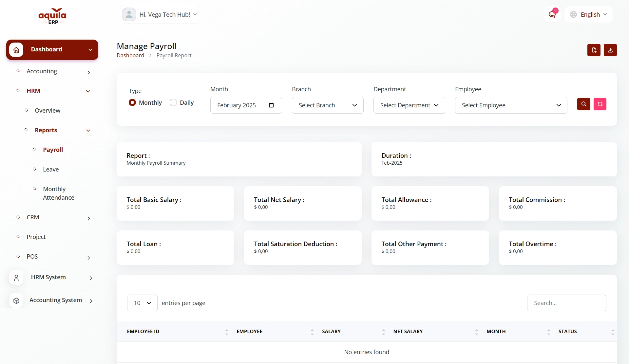Click the Total Loan card
Image resolution: width=629 pixels, height=364 pixels.
click(x=175, y=247)
